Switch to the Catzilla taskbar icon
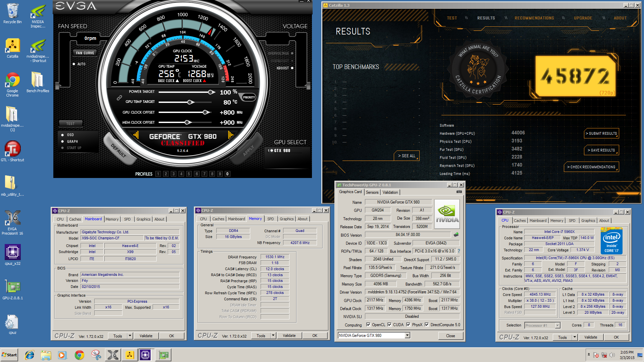The height and width of the screenshot is (362, 644). (x=129, y=355)
